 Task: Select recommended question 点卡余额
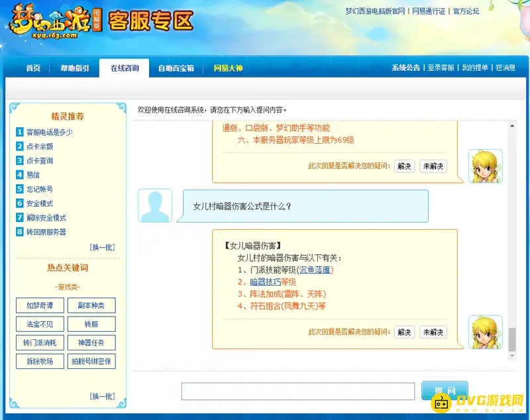pyautogui.click(x=40, y=146)
